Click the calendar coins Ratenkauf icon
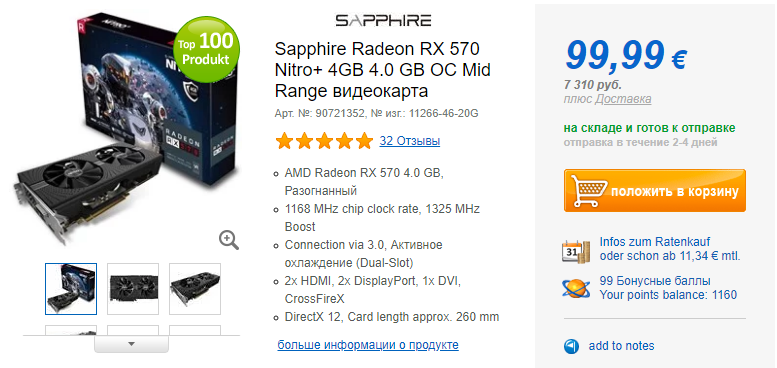The image size is (777, 368). pos(576,250)
